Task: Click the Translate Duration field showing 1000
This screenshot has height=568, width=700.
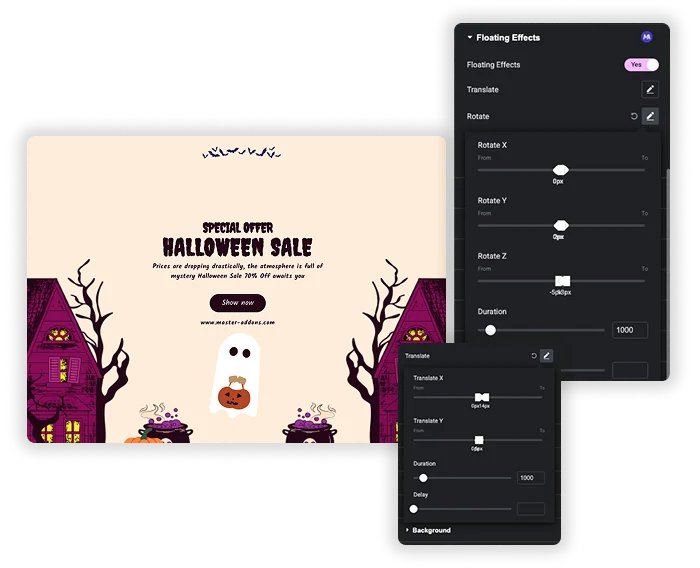Action: 530,478
